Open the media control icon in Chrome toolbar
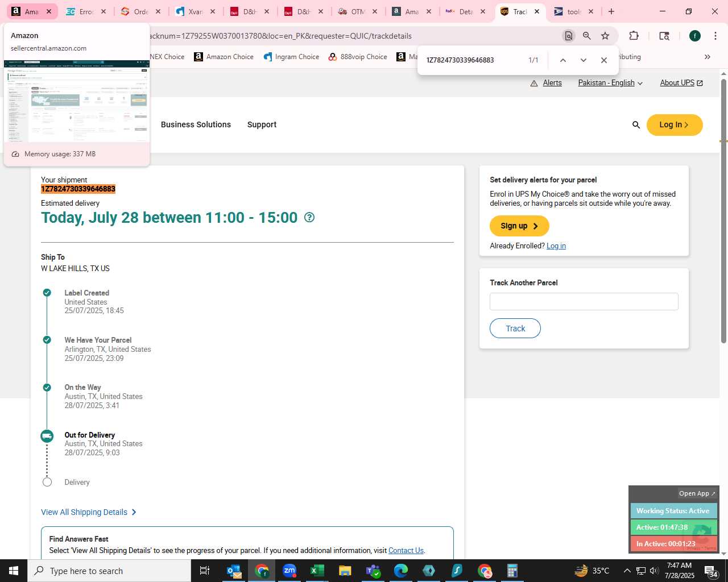Screen dimensions: 728x582 pyautogui.click(x=664, y=36)
